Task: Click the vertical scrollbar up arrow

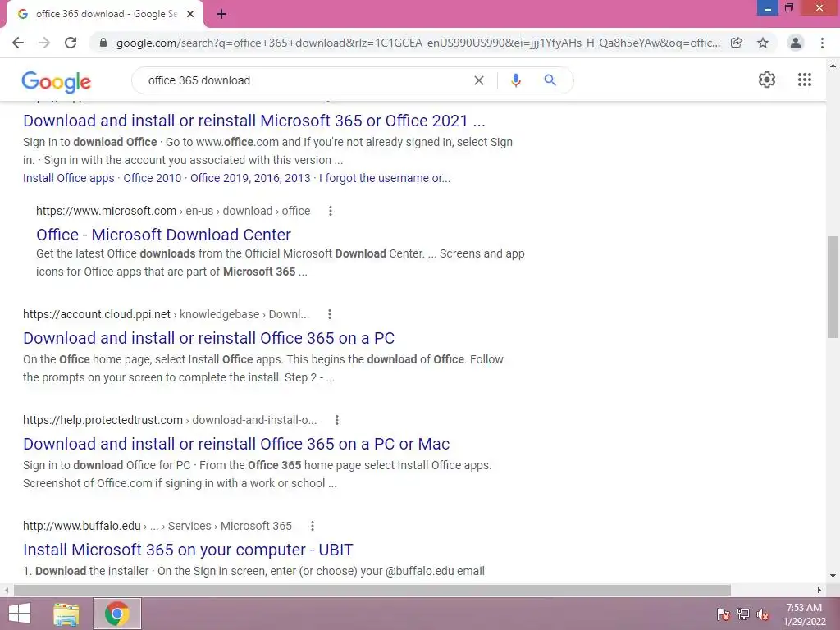Action: tap(833, 66)
